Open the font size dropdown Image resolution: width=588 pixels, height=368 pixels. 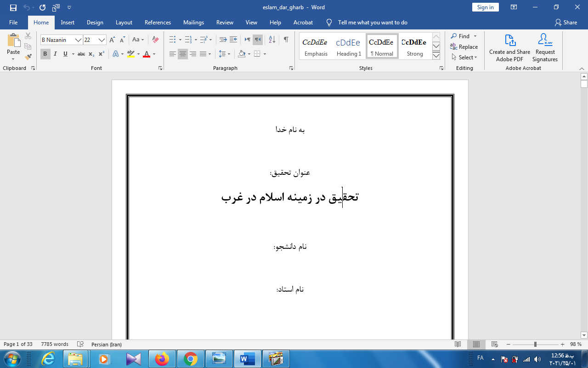pos(102,40)
